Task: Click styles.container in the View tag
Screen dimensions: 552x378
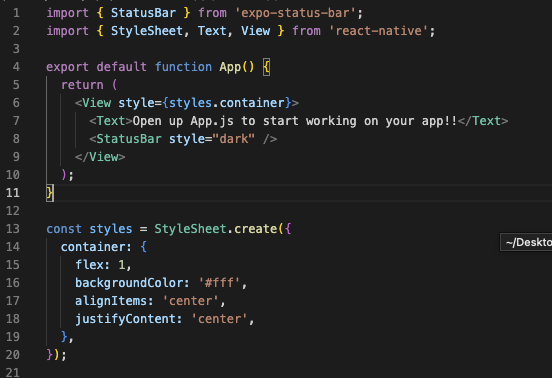Action: click(226, 103)
